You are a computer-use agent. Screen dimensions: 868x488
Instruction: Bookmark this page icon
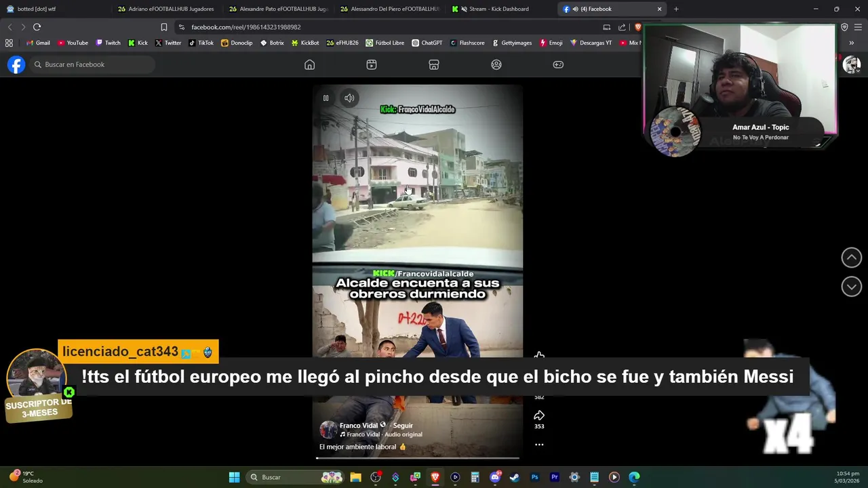click(x=164, y=27)
